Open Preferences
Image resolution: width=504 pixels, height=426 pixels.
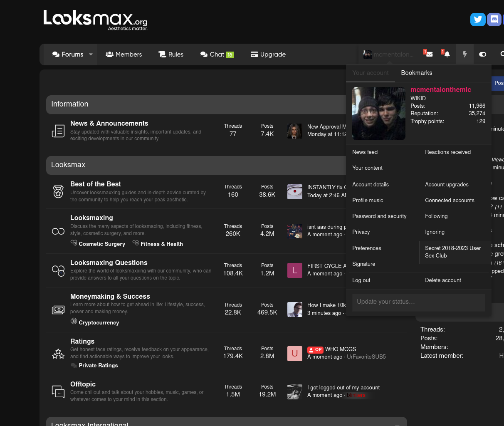coord(367,248)
